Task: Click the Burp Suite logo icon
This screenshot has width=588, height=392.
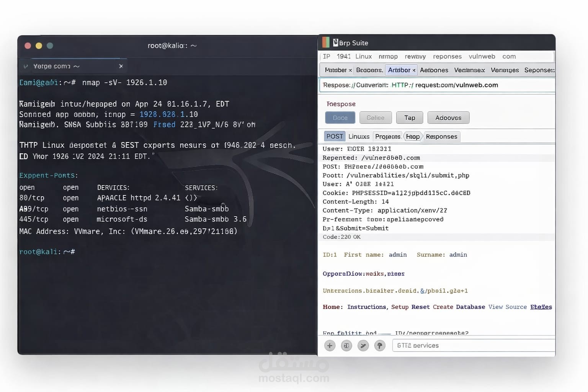Action: pos(326,42)
